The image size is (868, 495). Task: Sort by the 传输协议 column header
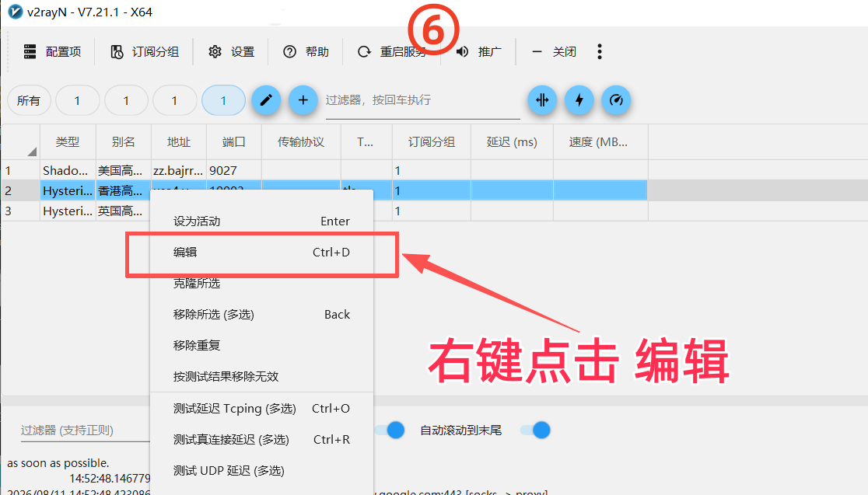301,142
